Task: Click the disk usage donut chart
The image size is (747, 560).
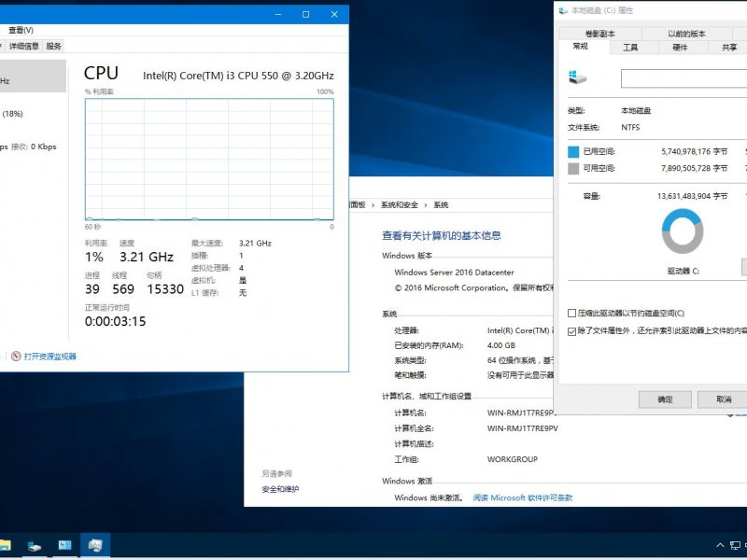Action: click(683, 231)
